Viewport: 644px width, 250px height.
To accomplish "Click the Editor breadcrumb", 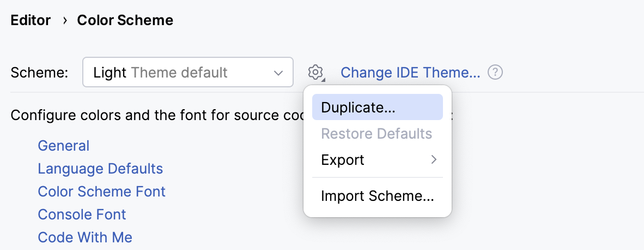I will (31, 21).
